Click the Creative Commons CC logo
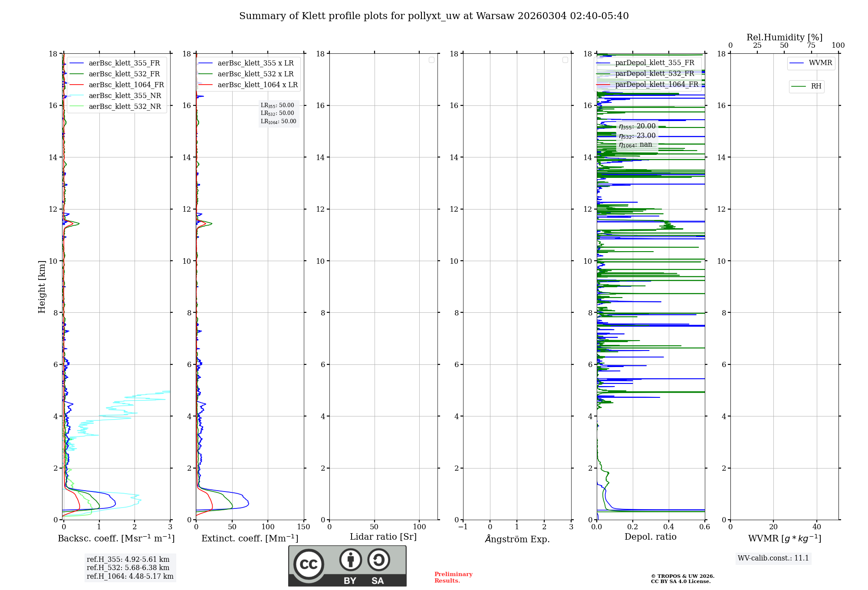 click(x=309, y=564)
